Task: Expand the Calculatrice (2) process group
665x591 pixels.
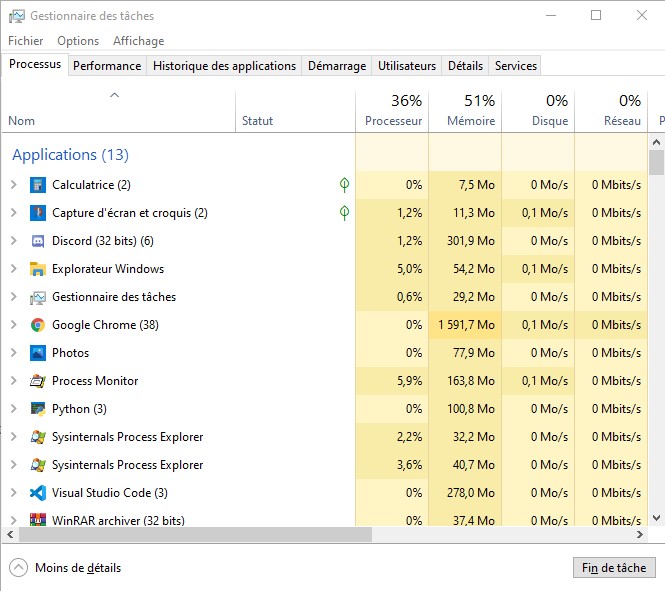Action: click(x=14, y=184)
